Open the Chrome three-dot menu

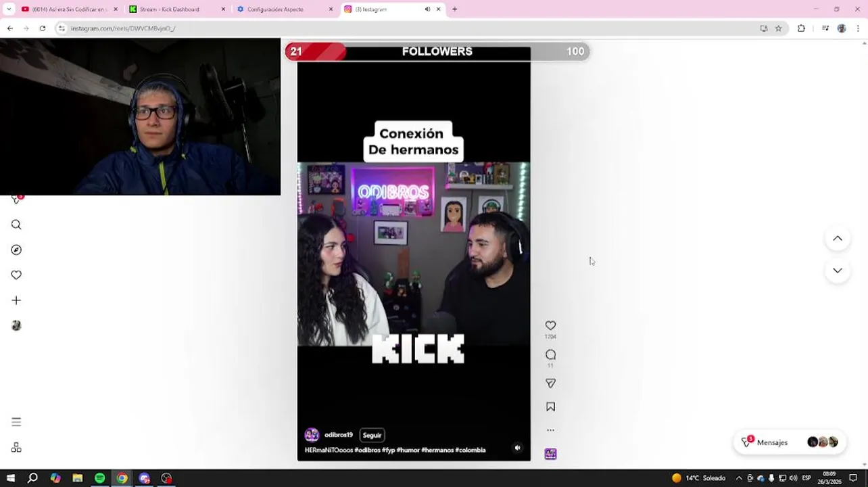click(858, 28)
